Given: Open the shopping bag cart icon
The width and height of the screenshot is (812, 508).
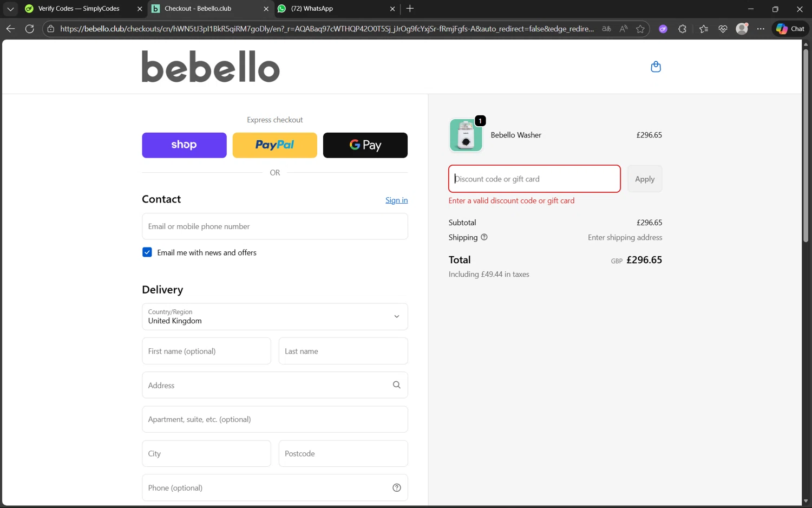Looking at the screenshot, I should tap(656, 67).
